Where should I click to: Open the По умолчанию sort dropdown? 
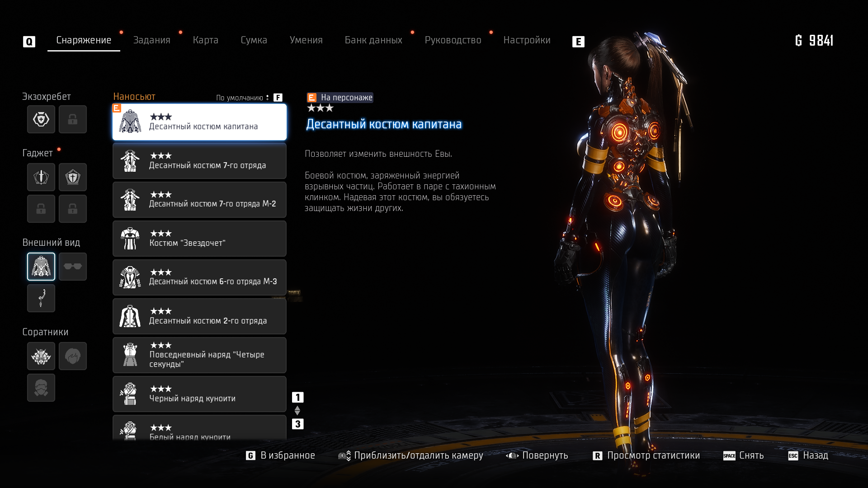click(x=243, y=98)
